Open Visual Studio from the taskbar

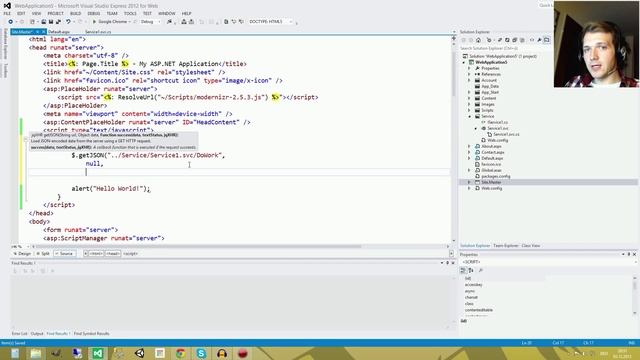(x=98, y=353)
